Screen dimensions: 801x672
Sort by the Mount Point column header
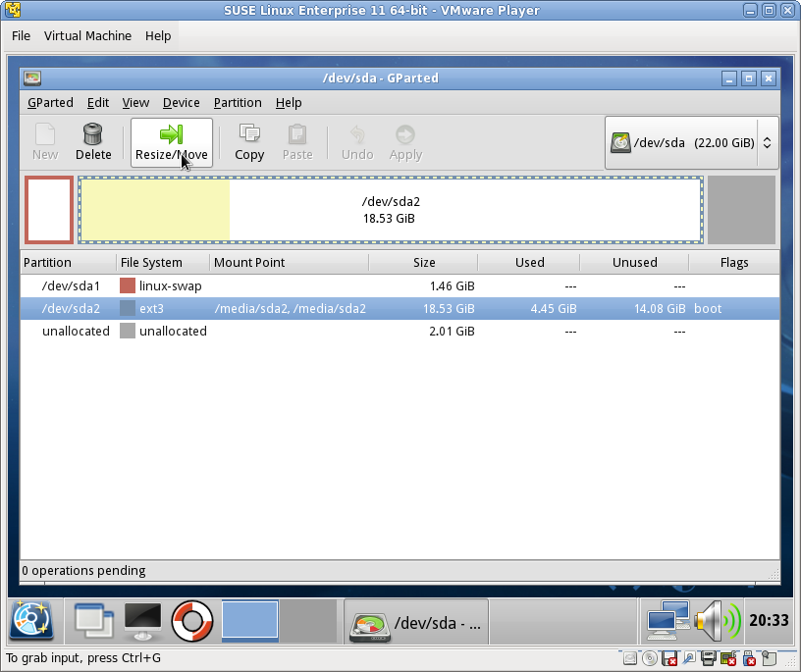(290, 263)
